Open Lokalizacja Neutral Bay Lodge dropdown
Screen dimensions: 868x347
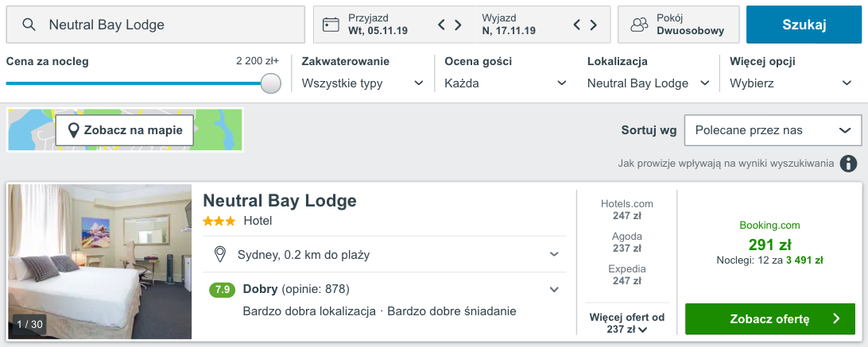point(649,83)
